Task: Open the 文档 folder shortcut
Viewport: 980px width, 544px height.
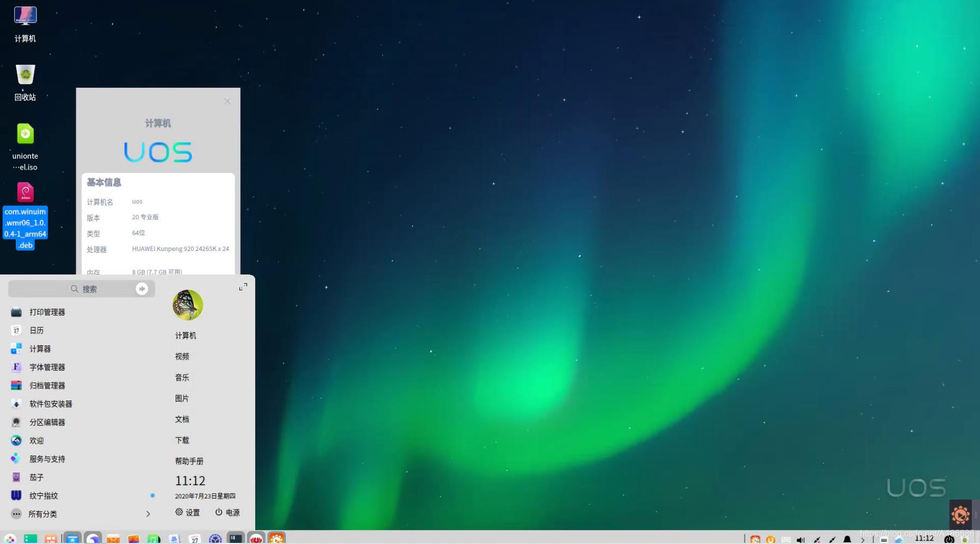Action: tap(182, 419)
